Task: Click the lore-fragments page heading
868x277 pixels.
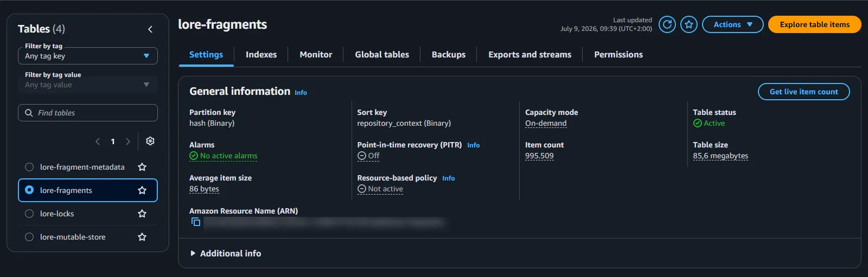Action: 222,24
